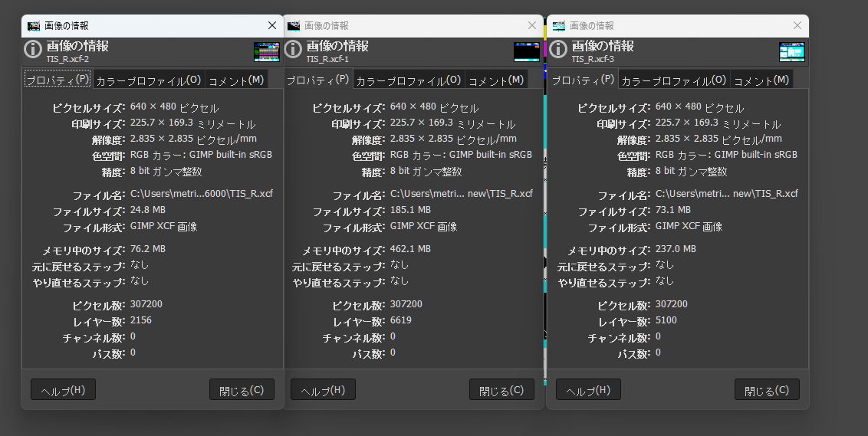
Task: Click the file path ending in 6000\TIS_R.xcf
Action: [202, 194]
